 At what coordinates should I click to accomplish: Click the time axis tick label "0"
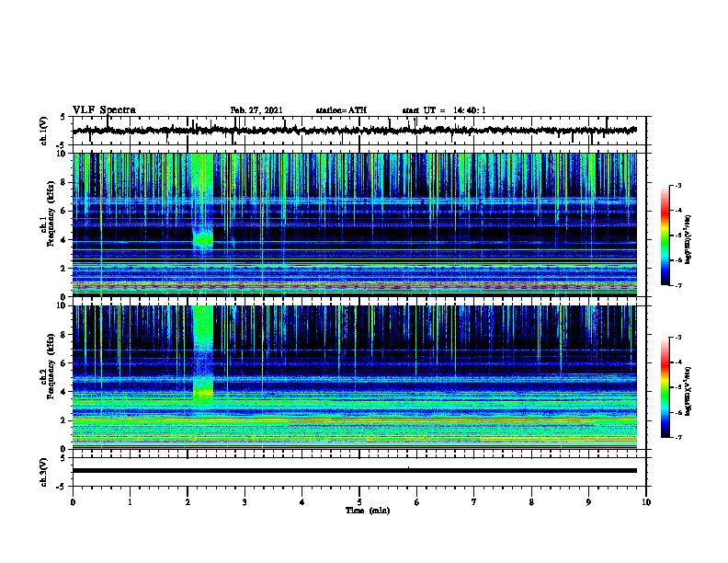73,502
